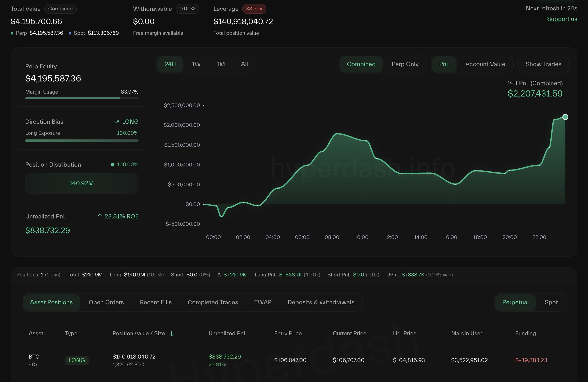
Task: Select the 1W time range
Action: point(196,64)
